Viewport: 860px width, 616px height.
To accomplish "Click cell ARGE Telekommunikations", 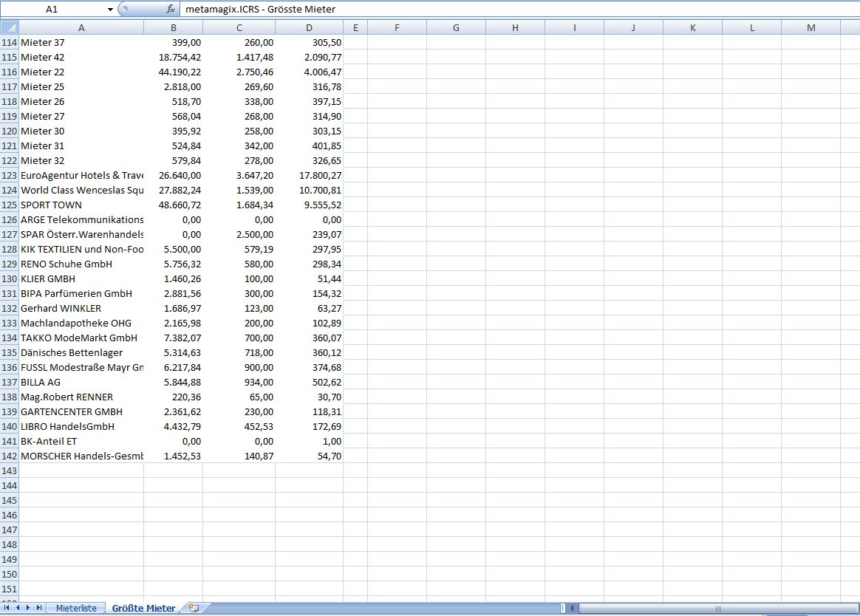I will click(81, 219).
